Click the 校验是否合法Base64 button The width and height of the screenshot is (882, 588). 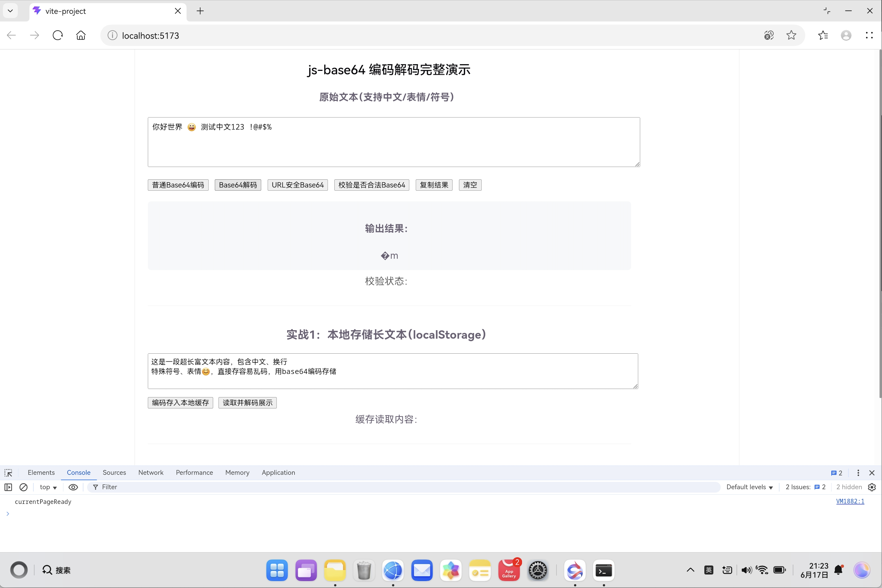tap(371, 185)
